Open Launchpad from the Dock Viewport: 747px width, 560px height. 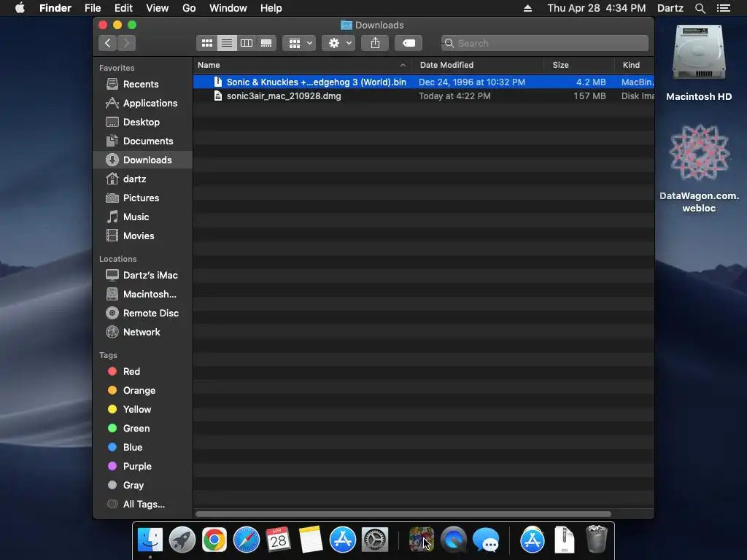tap(182, 540)
